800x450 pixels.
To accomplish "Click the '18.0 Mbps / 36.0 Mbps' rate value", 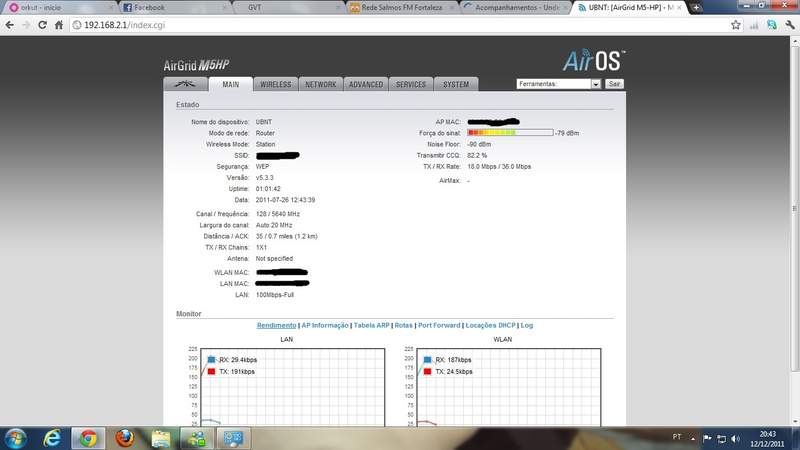I will (x=499, y=166).
